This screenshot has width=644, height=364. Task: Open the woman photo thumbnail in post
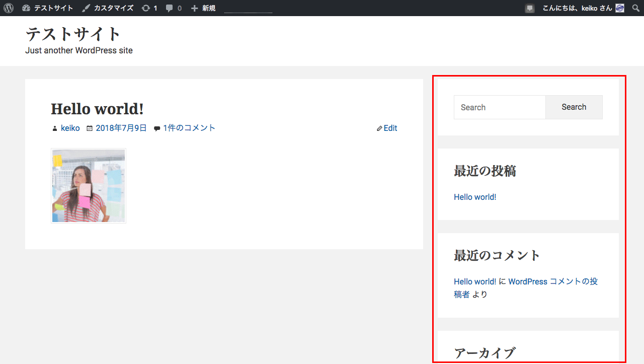tap(89, 186)
